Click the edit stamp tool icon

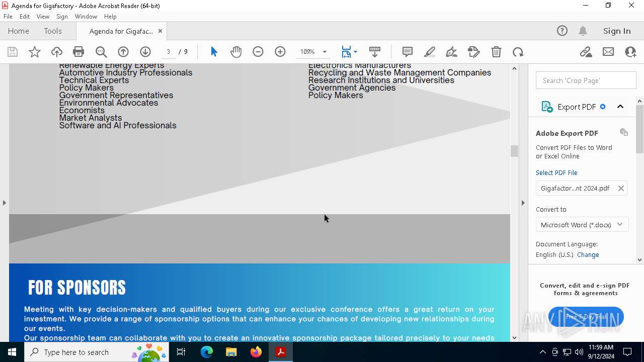click(474, 52)
